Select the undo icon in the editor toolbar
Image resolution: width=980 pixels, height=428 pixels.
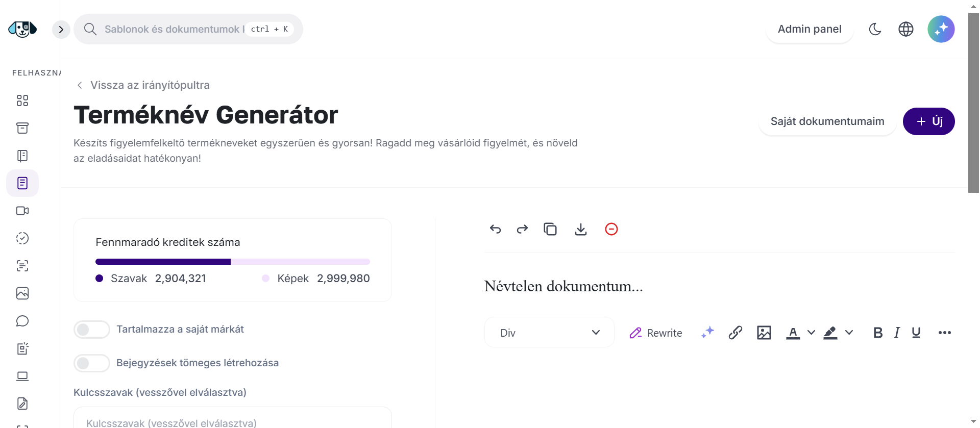click(x=496, y=229)
